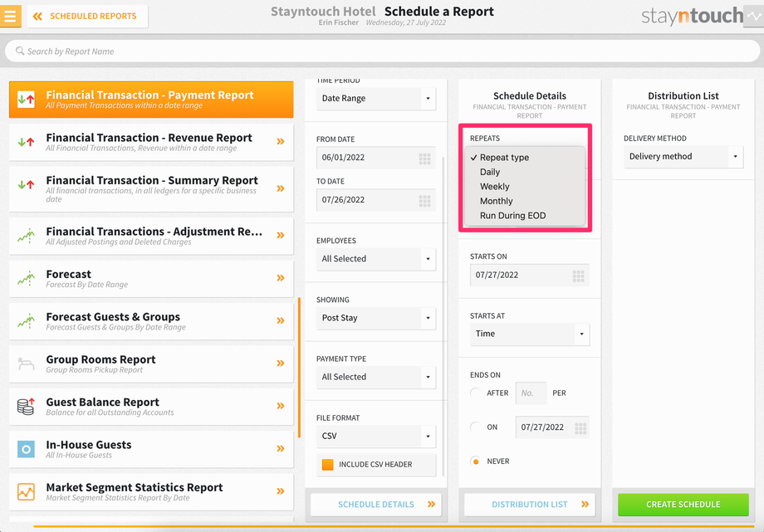Image resolution: width=764 pixels, height=532 pixels.
Task: Select the Ends On After radio button
Action: [x=476, y=393]
